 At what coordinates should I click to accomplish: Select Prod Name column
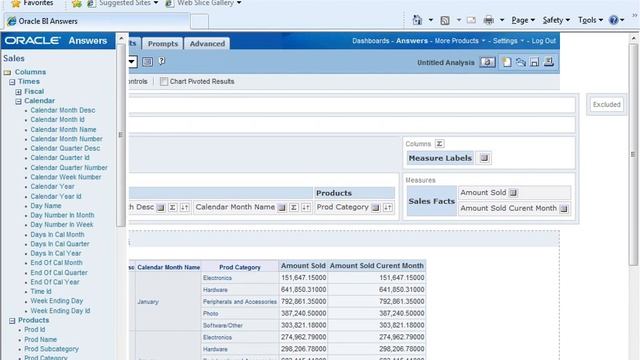tap(40, 340)
